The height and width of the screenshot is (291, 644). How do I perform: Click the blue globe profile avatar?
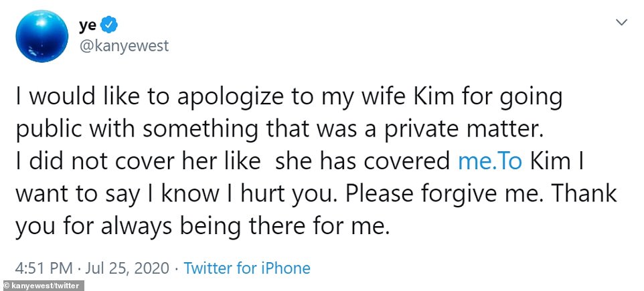pos(40,35)
